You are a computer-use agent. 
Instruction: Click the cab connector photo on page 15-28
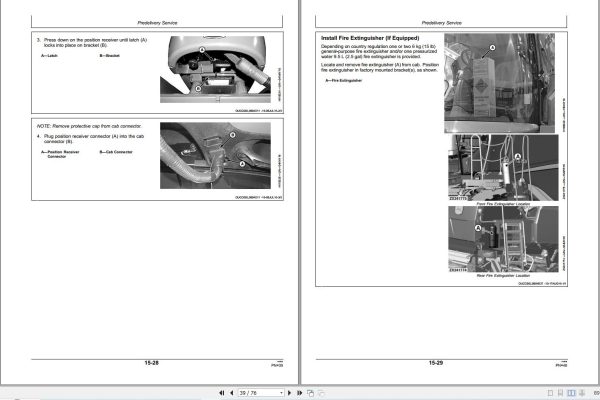click(x=215, y=155)
